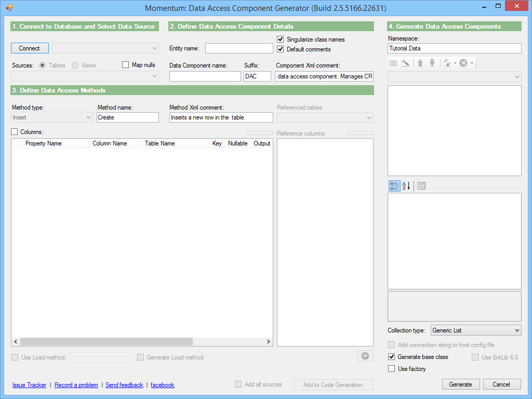Screen dimensions: 532x399
Task: Open the facebook link
Action: tap(163, 385)
